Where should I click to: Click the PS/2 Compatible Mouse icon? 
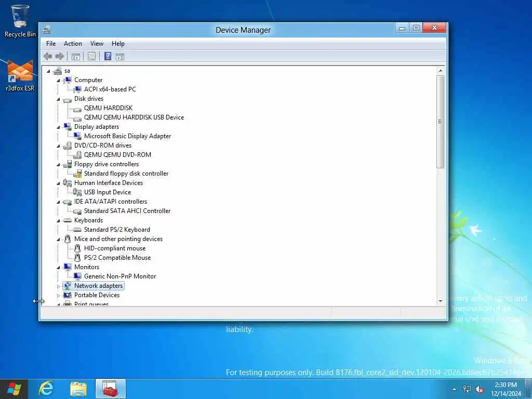coord(77,258)
